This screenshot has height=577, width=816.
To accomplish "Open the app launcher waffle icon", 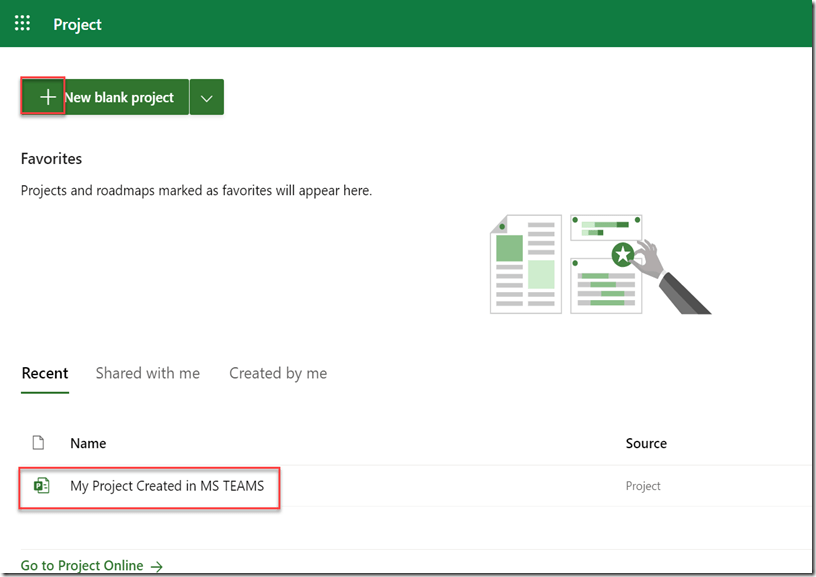I will 22,23.
